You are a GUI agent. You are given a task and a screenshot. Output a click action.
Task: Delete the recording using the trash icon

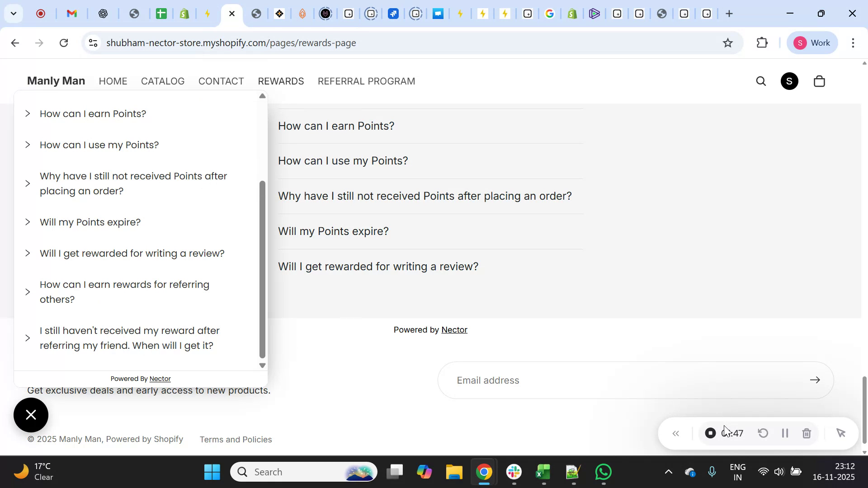click(x=807, y=433)
